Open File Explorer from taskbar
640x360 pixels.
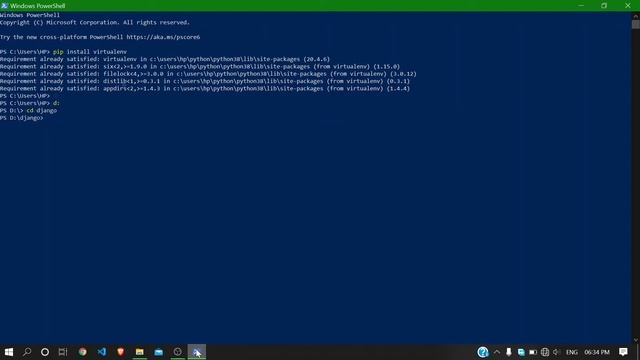coord(140,352)
